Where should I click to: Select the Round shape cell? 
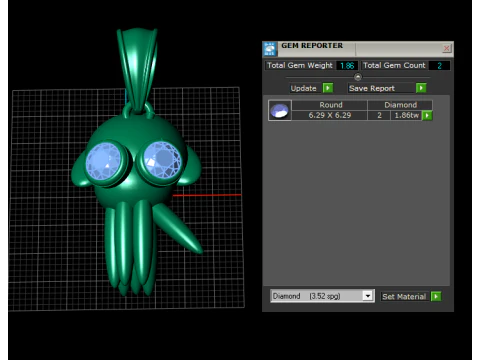click(330, 105)
